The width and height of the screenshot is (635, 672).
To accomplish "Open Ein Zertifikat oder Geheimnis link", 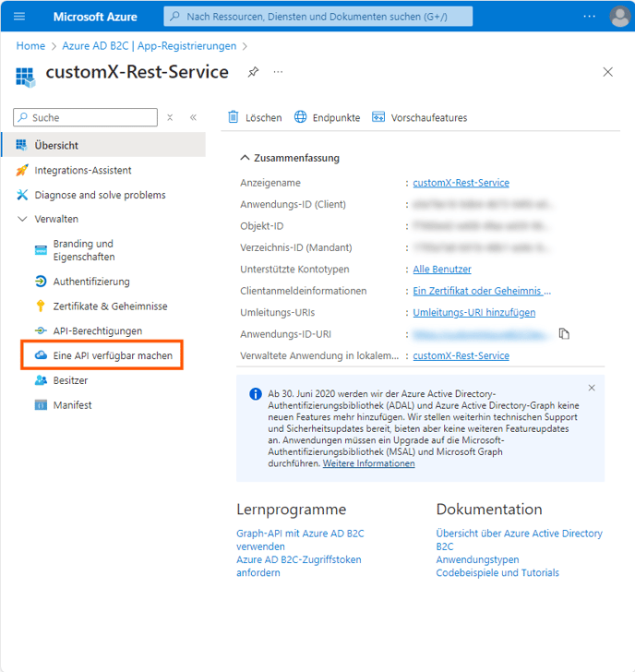I will tap(482, 291).
